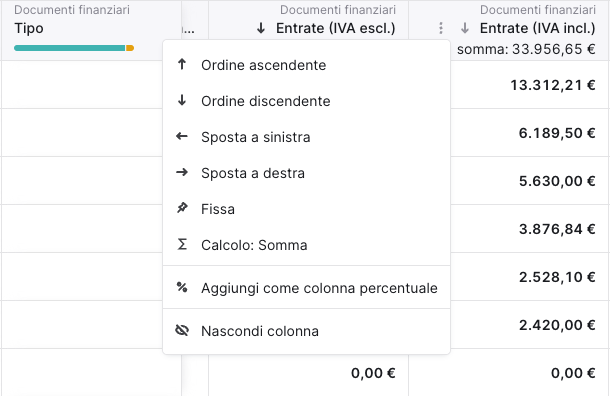Click the percent icon in menu
The width and height of the screenshot is (610, 396).
182,287
